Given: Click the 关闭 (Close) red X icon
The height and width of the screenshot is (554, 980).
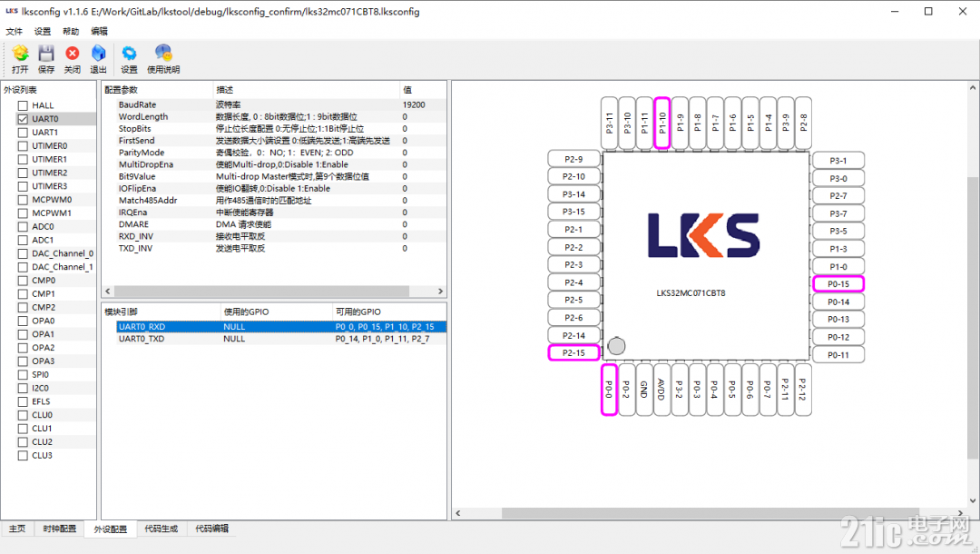Looking at the screenshot, I should (x=73, y=54).
